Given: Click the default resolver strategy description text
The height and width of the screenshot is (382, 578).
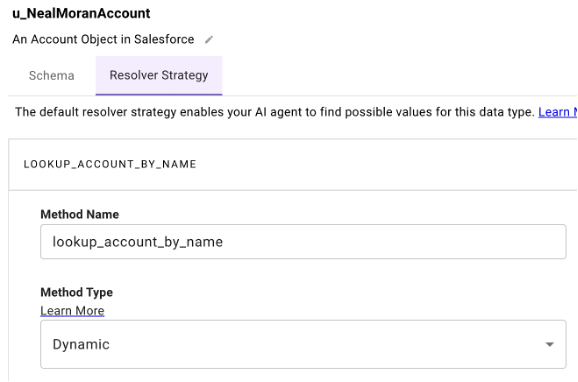Looking at the screenshot, I should [x=275, y=112].
